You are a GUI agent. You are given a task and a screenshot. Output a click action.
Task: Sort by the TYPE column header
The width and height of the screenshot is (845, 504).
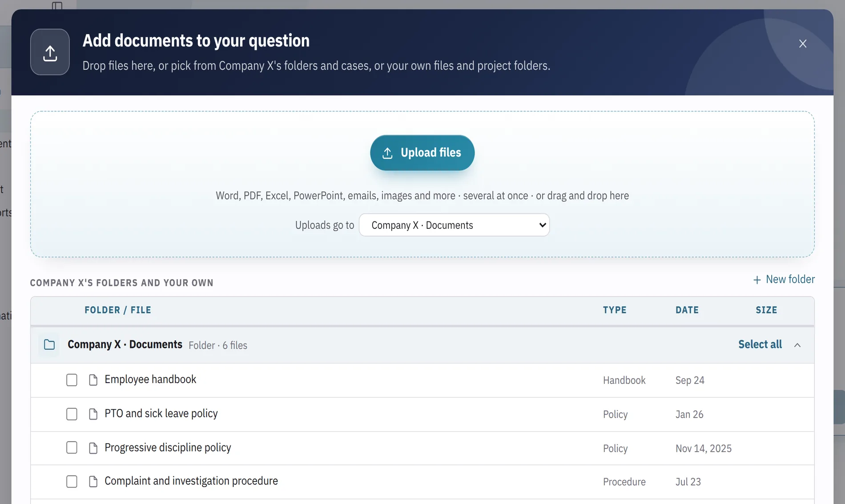[x=615, y=310]
